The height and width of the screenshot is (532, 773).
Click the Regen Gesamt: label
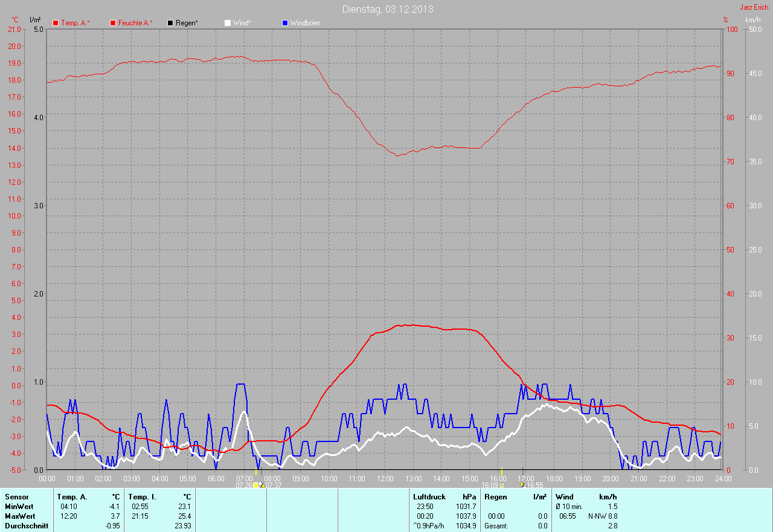click(496, 526)
